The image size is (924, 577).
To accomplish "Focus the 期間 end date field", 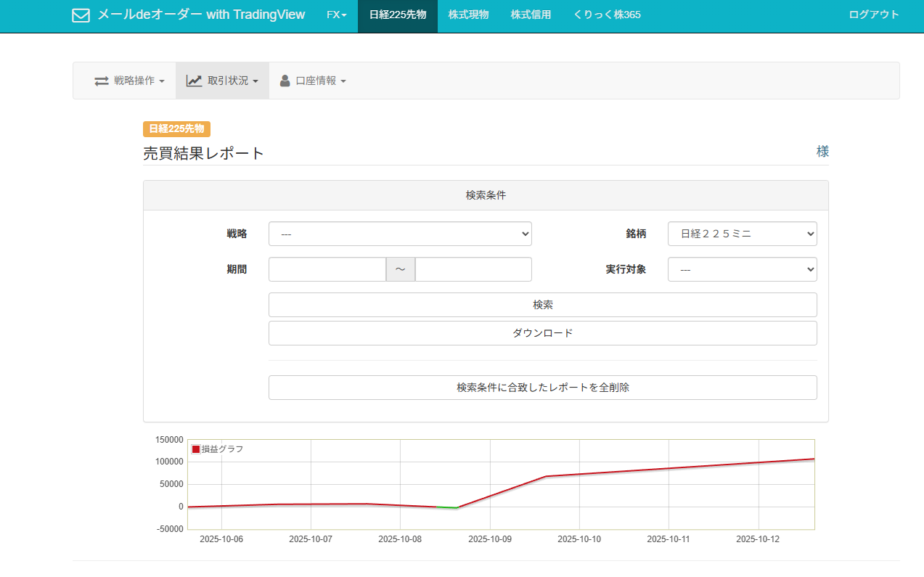I will [473, 269].
